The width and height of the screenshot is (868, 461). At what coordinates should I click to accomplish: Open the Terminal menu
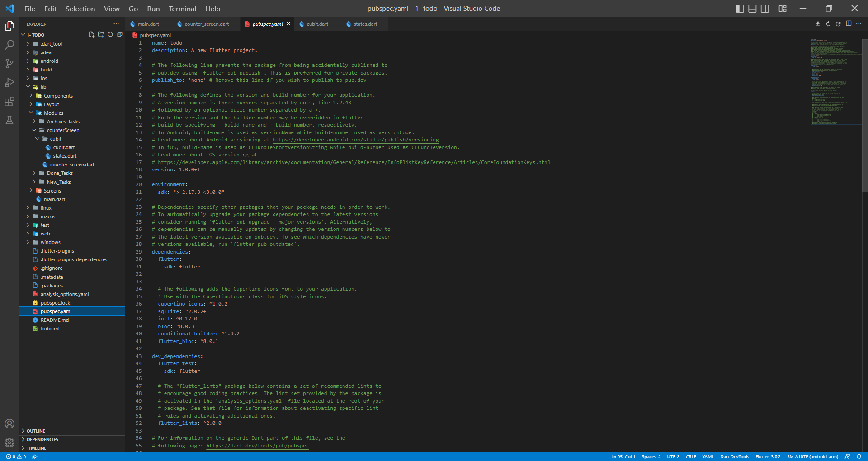click(x=182, y=9)
